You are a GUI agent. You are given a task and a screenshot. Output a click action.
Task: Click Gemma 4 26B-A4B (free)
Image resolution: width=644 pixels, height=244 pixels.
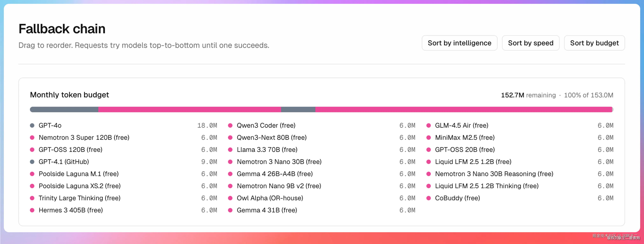pyautogui.click(x=275, y=174)
